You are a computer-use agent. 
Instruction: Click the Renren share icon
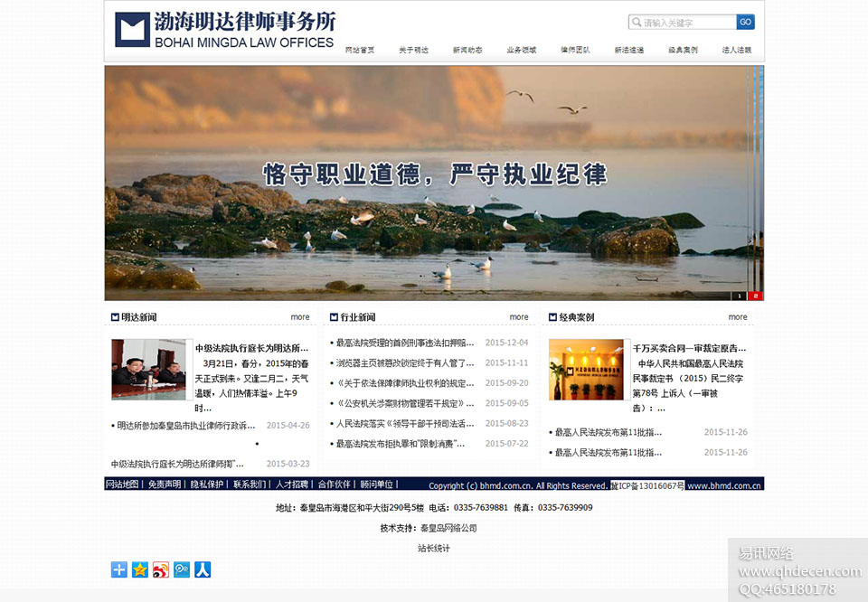point(203,569)
